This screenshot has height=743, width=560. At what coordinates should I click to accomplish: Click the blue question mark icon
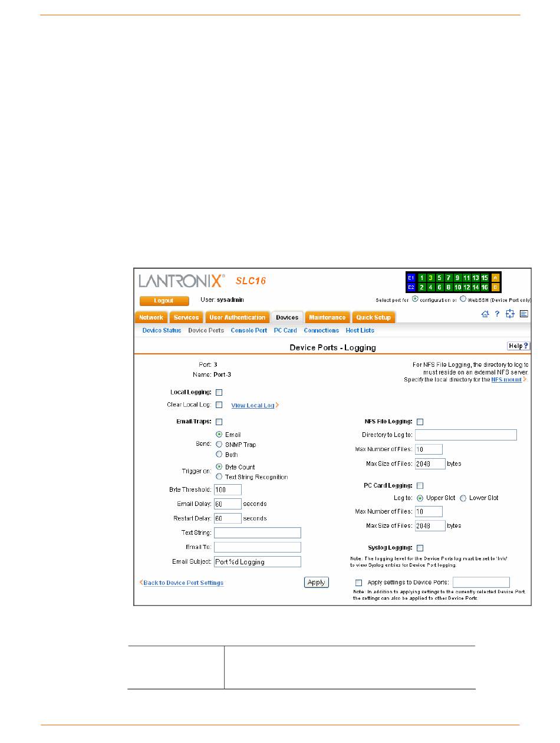pos(497,315)
